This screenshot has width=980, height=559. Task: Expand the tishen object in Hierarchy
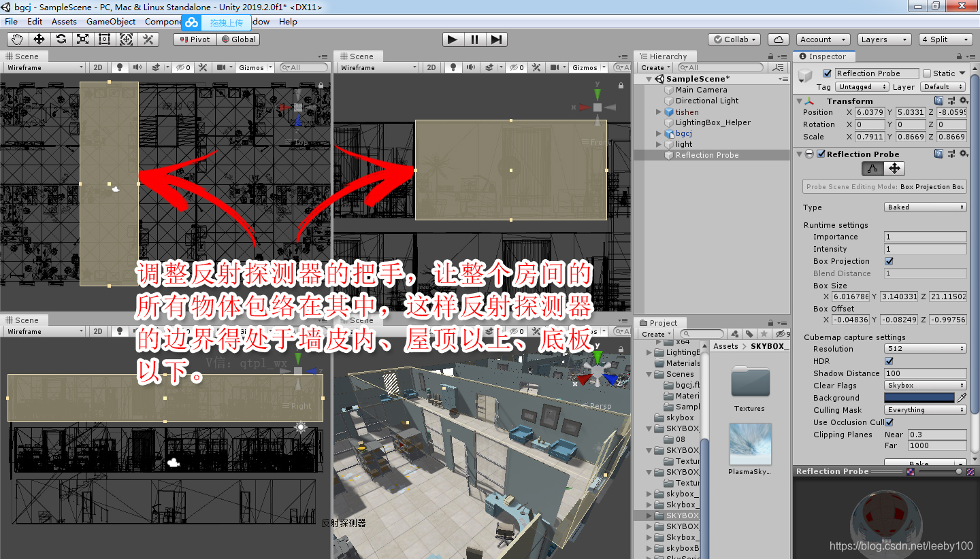click(x=659, y=112)
